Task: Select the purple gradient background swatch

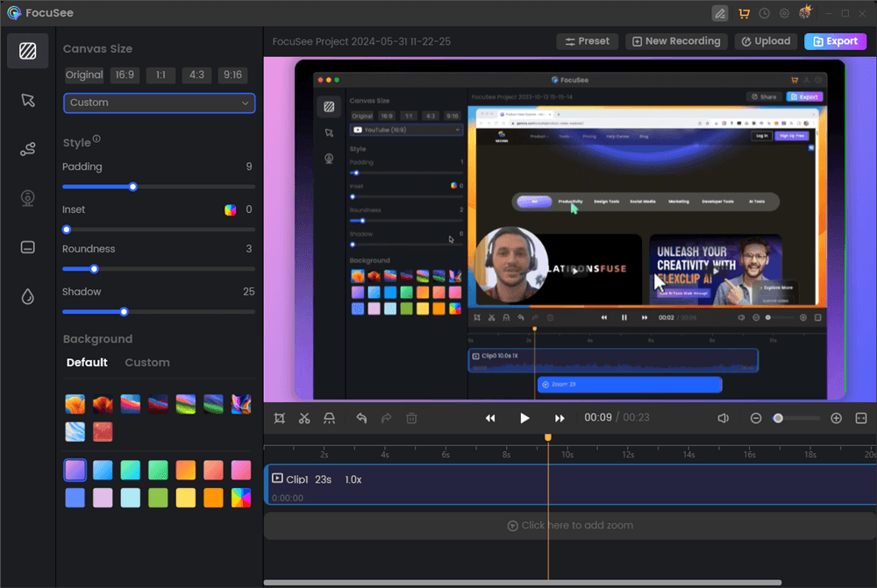Action: pyautogui.click(x=75, y=470)
